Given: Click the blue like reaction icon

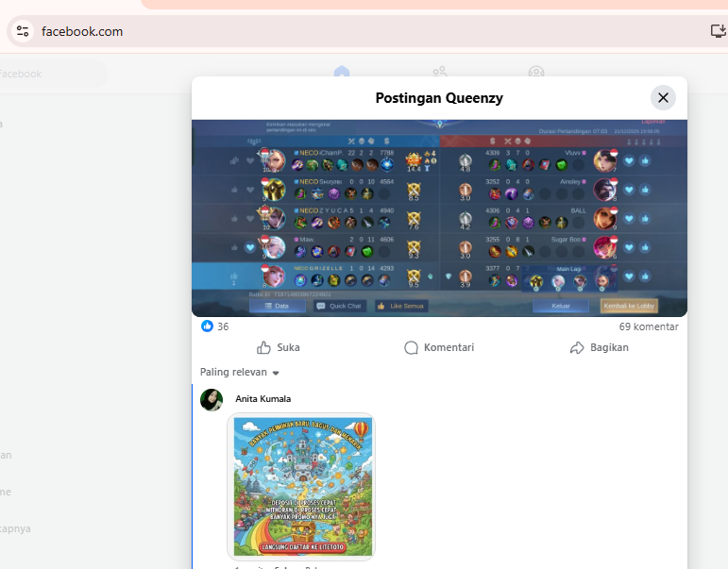Looking at the screenshot, I should tap(207, 326).
